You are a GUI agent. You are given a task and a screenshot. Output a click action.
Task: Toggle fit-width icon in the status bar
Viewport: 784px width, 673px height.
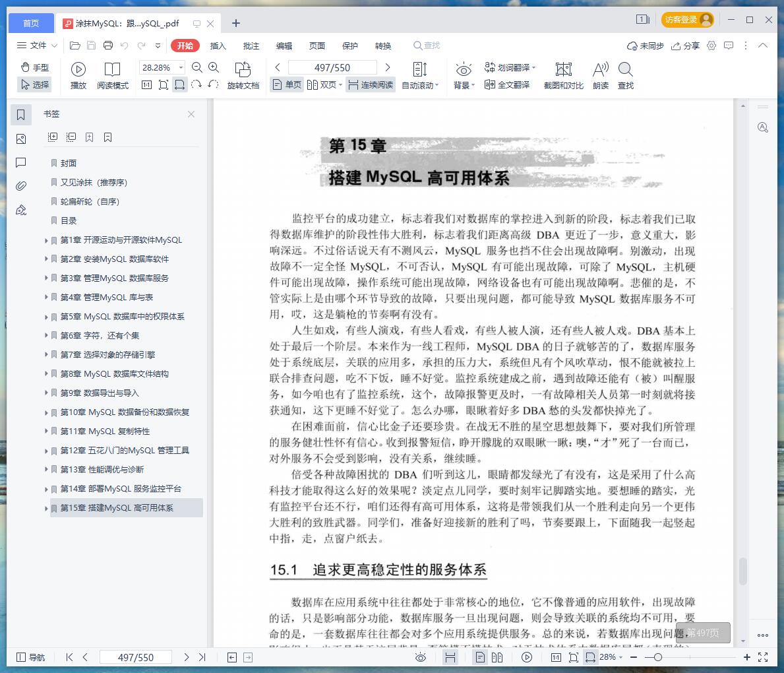coord(591,657)
